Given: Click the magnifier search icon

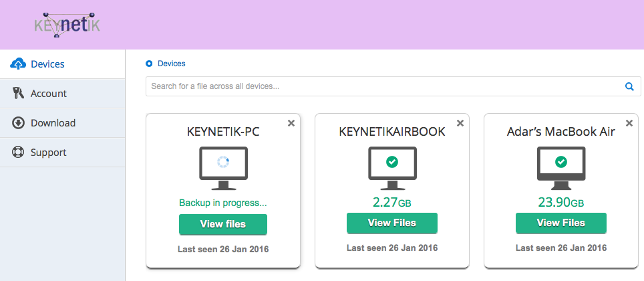Looking at the screenshot, I should click(x=629, y=86).
